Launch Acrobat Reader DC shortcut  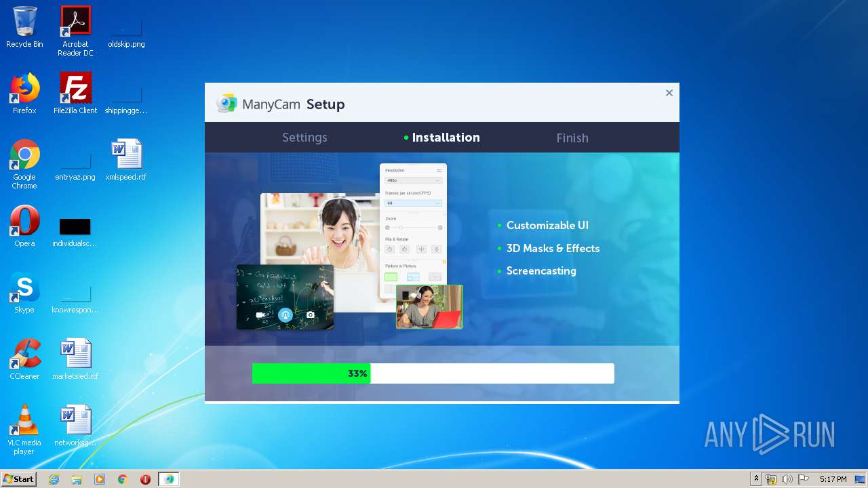click(x=75, y=30)
